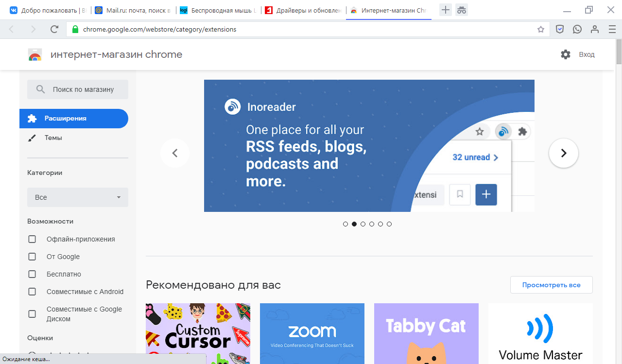Image resolution: width=622 pixels, height=364 pixels.
Task: Select the third carousel indicator dot
Action: (x=363, y=224)
